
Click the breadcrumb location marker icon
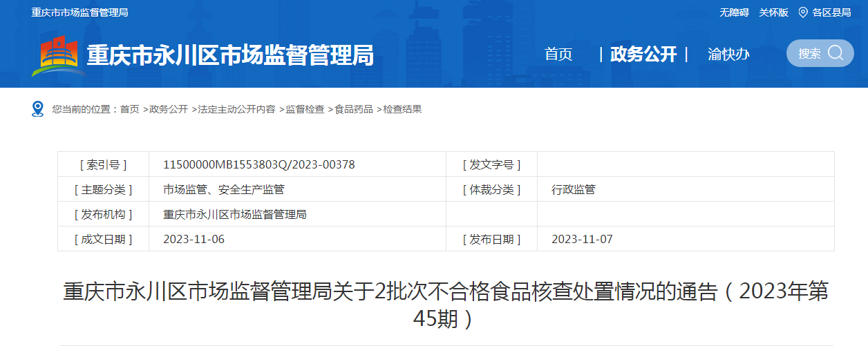38,109
